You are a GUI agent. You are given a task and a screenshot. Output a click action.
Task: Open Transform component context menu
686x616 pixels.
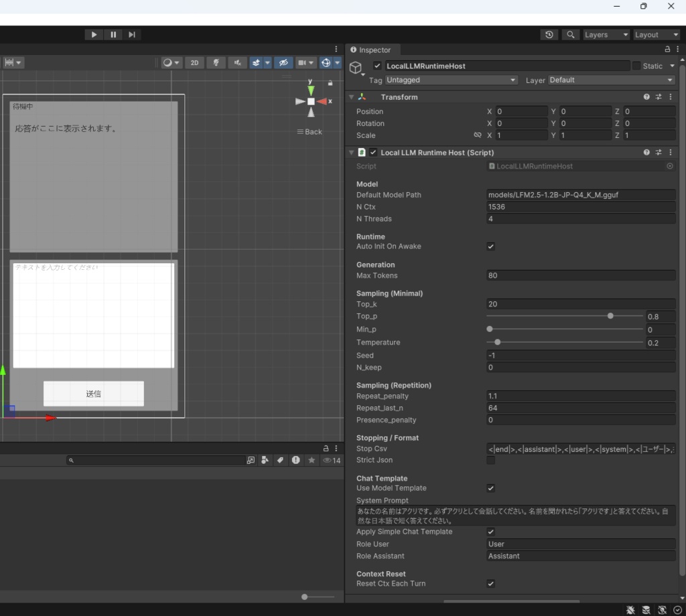coord(670,96)
